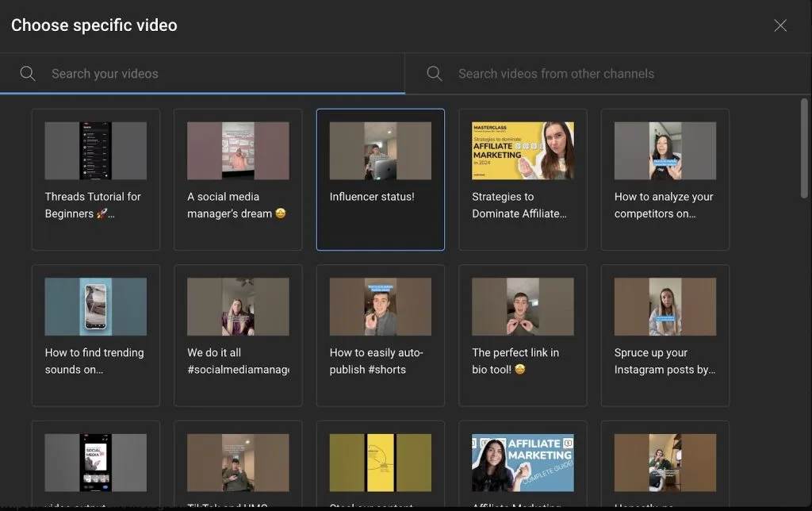Select the Influencer status! video thumbnail

[x=381, y=151]
